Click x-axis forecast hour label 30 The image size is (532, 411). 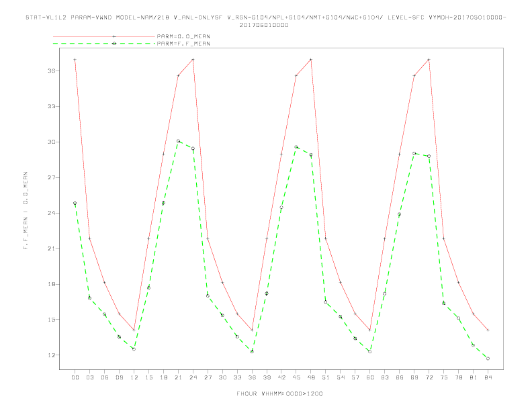pyautogui.click(x=222, y=377)
